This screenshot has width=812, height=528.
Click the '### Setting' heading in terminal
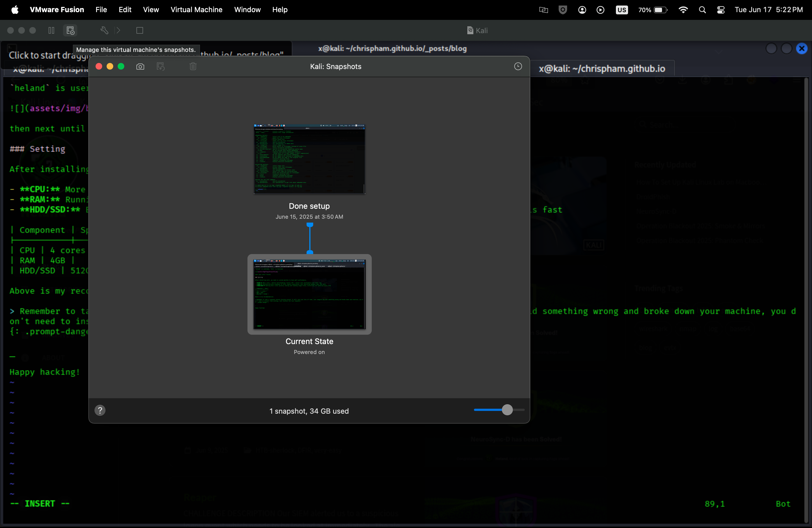point(38,149)
